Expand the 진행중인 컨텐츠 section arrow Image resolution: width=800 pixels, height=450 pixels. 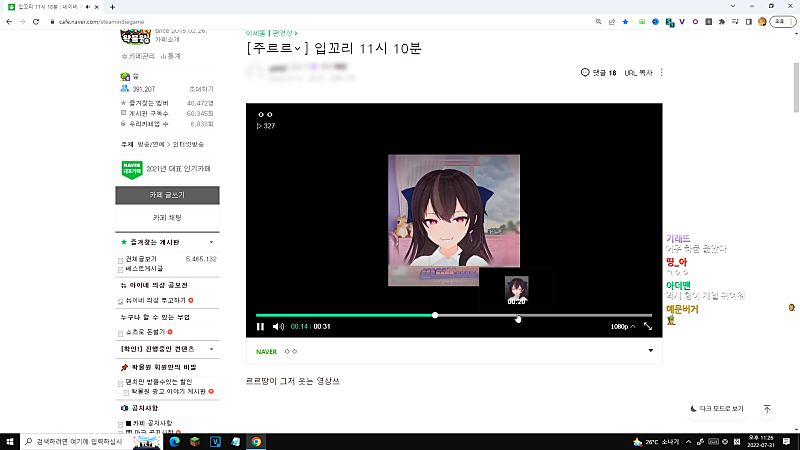(x=211, y=349)
